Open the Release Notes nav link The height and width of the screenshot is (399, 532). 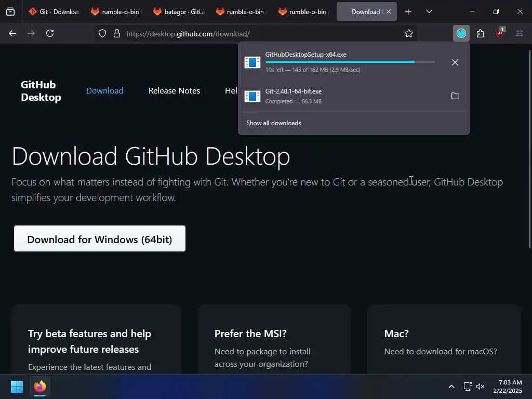[174, 91]
